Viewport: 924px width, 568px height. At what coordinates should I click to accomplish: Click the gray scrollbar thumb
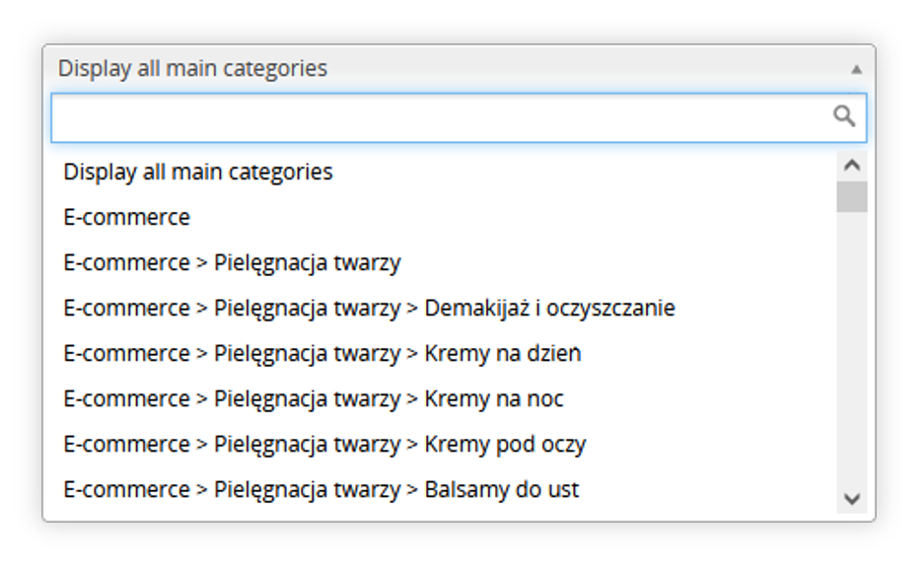[x=851, y=197]
